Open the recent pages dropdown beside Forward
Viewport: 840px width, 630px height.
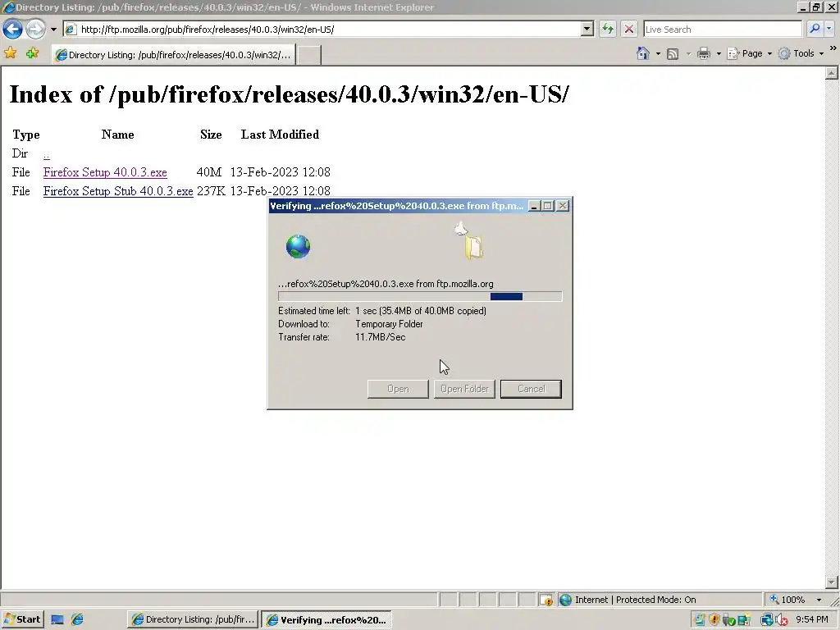coord(53,30)
